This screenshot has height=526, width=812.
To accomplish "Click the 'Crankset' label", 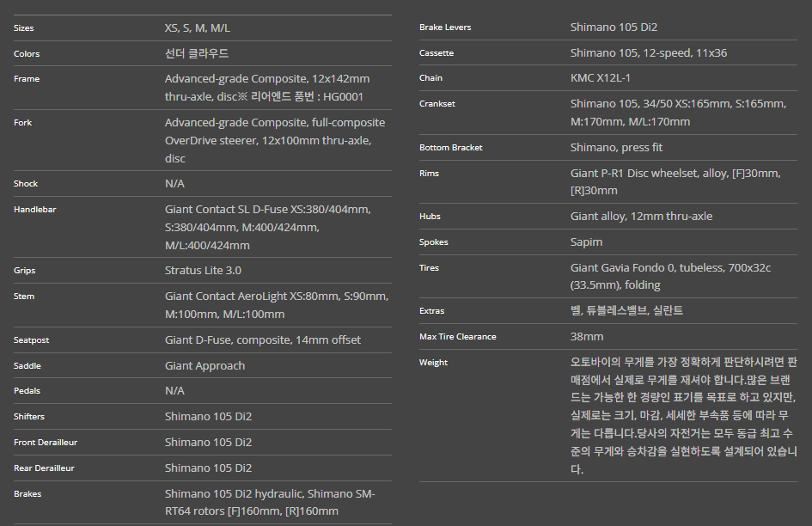I will [437, 104].
